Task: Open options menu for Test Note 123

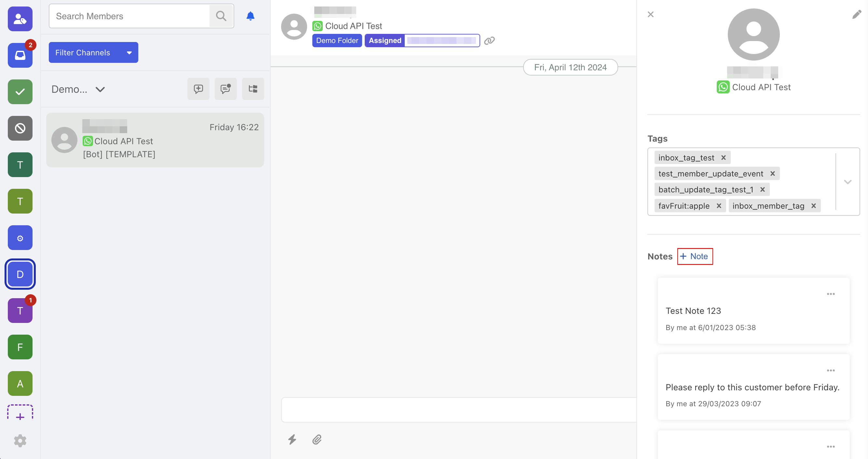Action: [x=831, y=294]
